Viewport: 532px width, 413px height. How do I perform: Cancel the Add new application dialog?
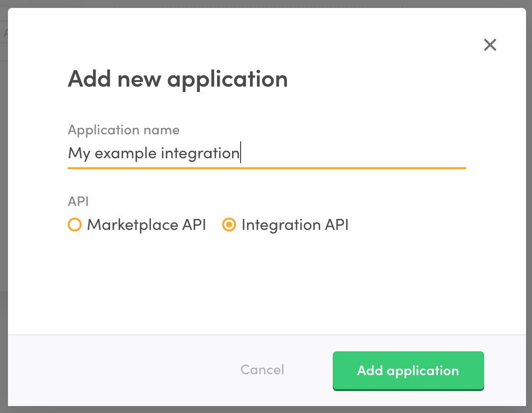(x=262, y=370)
